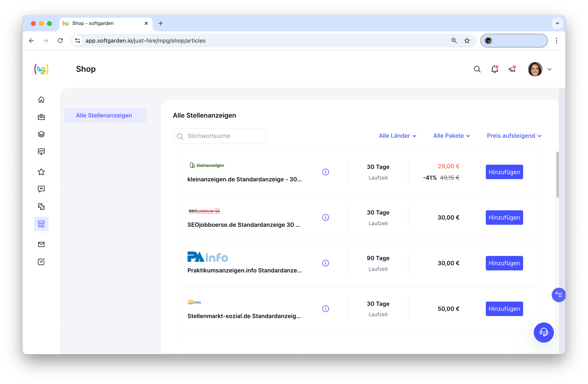Select the briefcase jobs icon in sidebar
This screenshot has width=588, height=384.
[41, 117]
